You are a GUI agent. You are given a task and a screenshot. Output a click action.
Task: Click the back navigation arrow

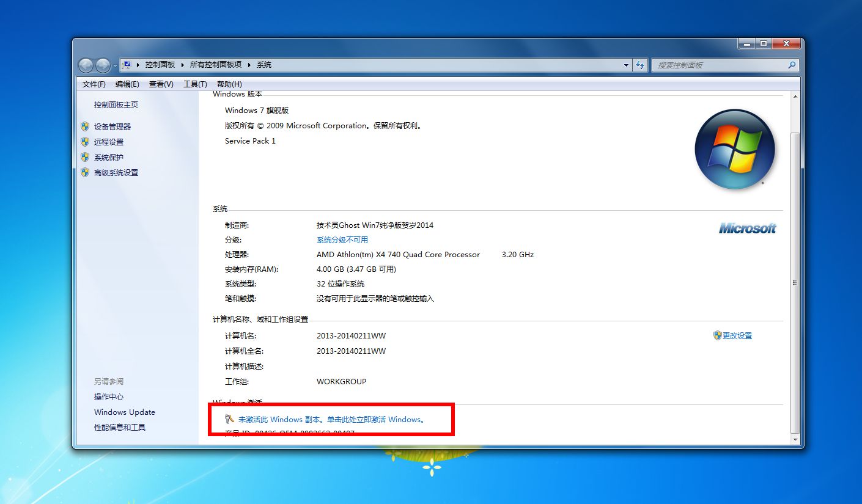[86, 65]
